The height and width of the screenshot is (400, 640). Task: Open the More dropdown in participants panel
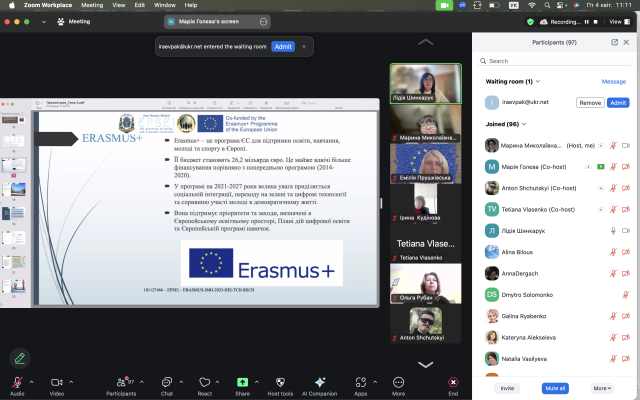click(602, 388)
